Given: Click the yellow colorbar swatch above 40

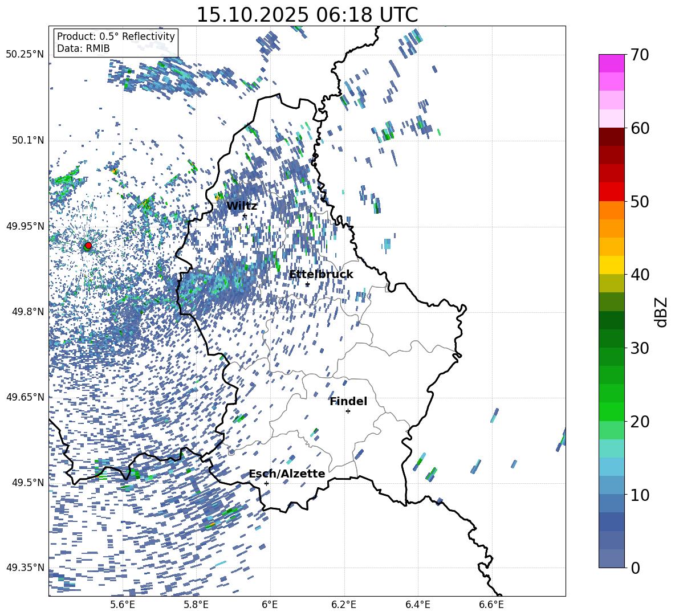Looking at the screenshot, I should click(x=611, y=265).
